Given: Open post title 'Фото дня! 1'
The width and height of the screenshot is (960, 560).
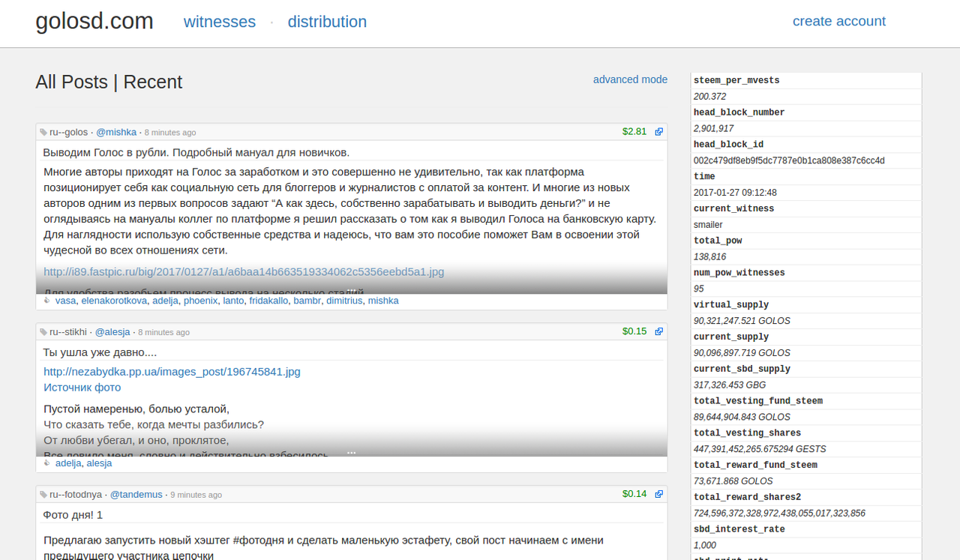Looking at the screenshot, I should tap(73, 515).
